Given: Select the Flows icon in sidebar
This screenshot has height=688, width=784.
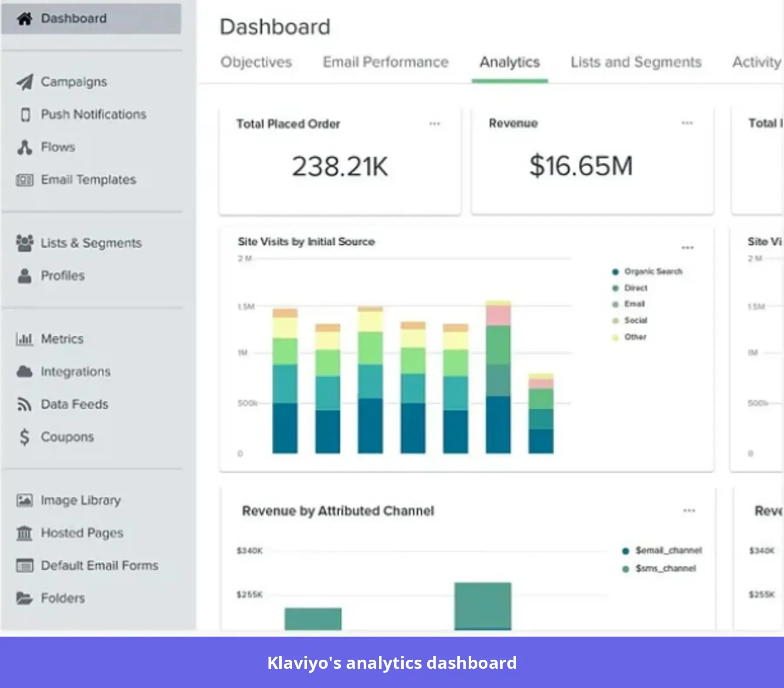Looking at the screenshot, I should (x=25, y=147).
